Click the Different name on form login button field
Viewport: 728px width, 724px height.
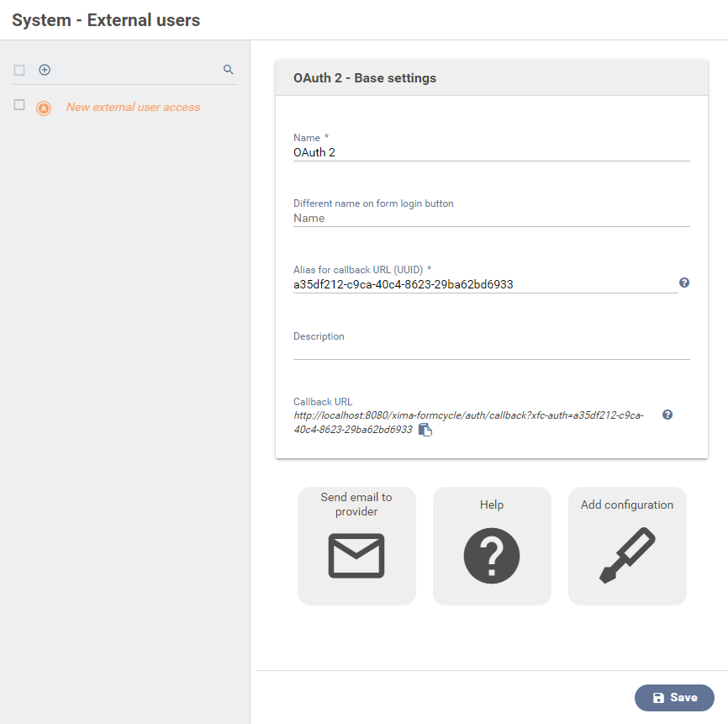(491, 219)
